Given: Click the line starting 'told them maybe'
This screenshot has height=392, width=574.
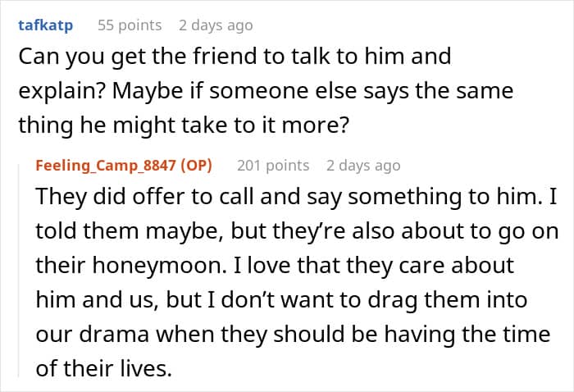Looking at the screenshot, I should (297, 231).
